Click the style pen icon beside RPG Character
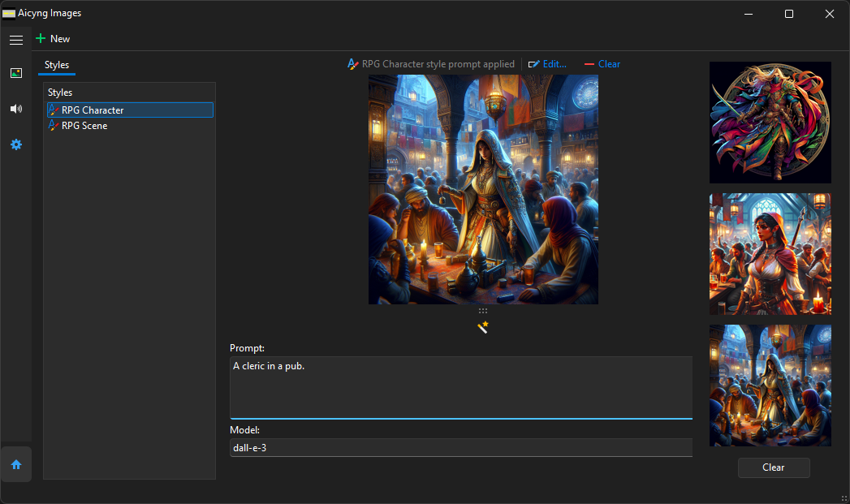850x504 pixels. [54, 110]
